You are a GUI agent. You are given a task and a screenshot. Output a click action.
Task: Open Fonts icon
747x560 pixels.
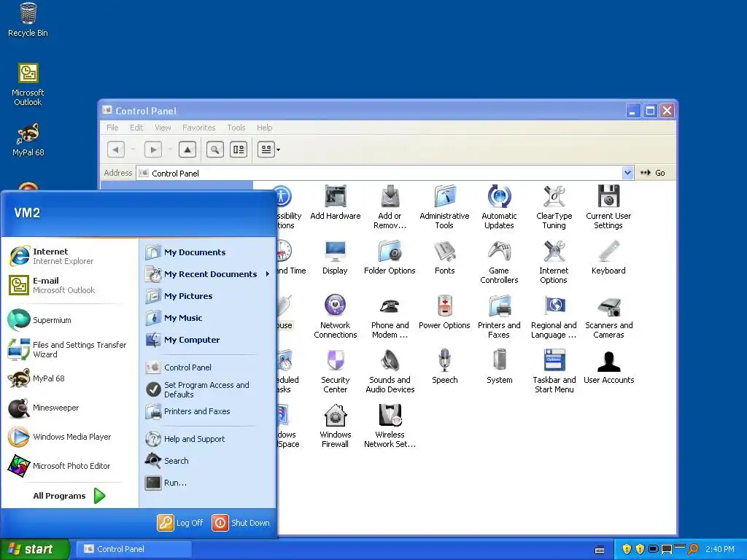coord(444,257)
